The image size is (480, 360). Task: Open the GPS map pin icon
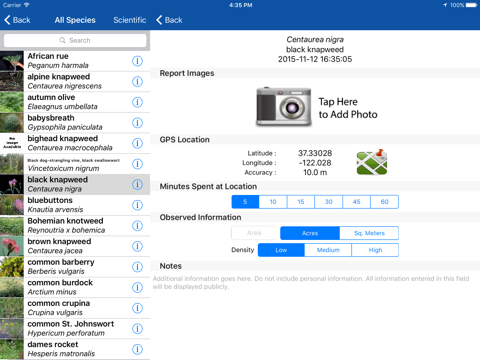[x=372, y=162]
